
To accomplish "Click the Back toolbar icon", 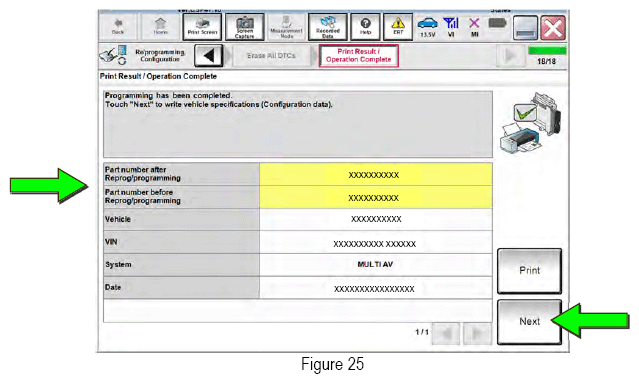I will (x=118, y=27).
